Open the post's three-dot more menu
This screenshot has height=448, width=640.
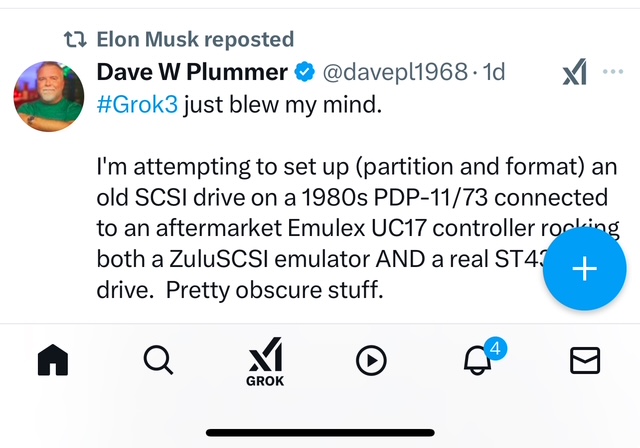[x=613, y=72]
